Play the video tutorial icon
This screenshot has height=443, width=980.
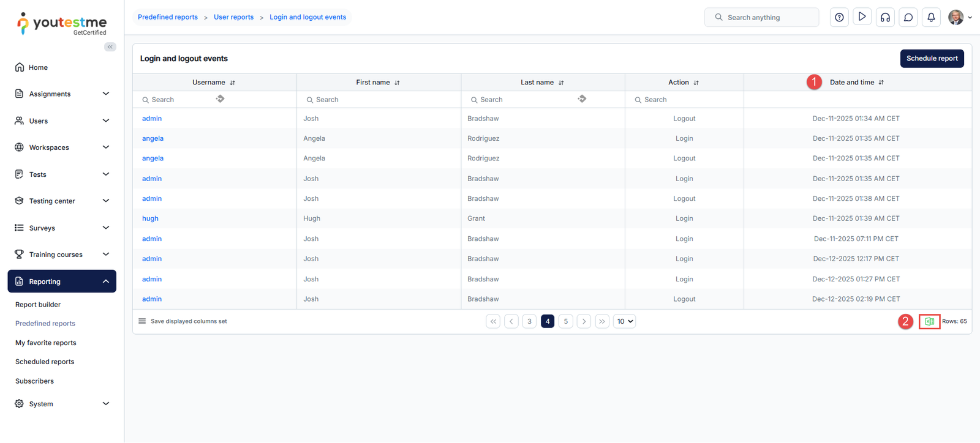click(x=862, y=17)
